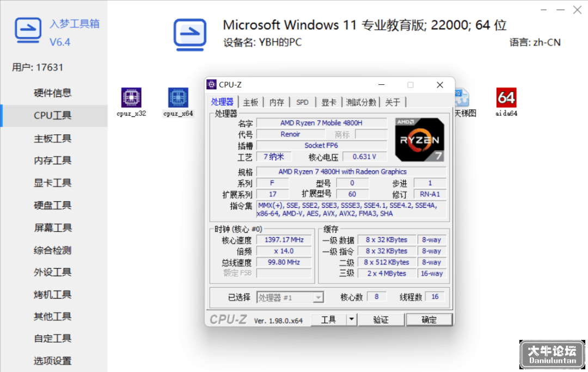Viewport: 588px width, 372px height.
Task: Select 外设工具 in the sidebar
Action: [x=52, y=272]
